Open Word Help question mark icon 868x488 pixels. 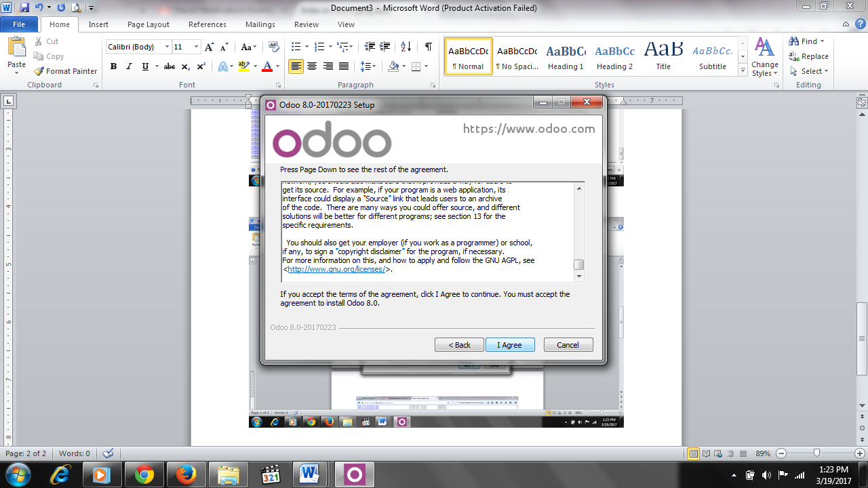pyautogui.click(x=862, y=24)
